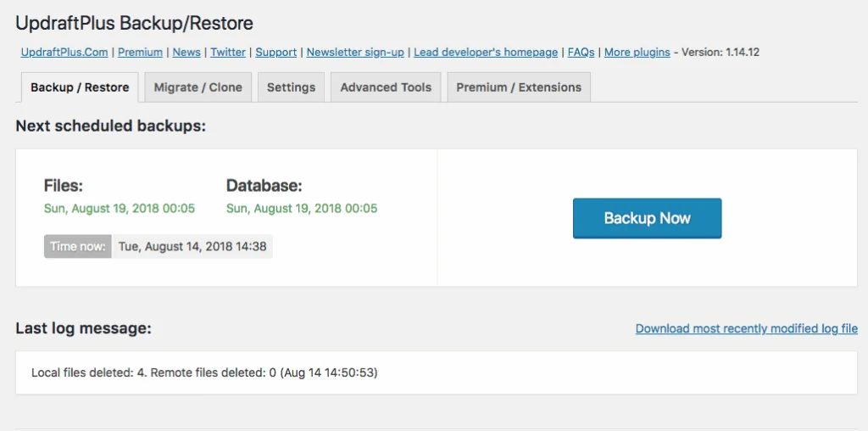868x431 pixels.
Task: Open the Newsletter sign-up link
Action: pyautogui.click(x=355, y=52)
